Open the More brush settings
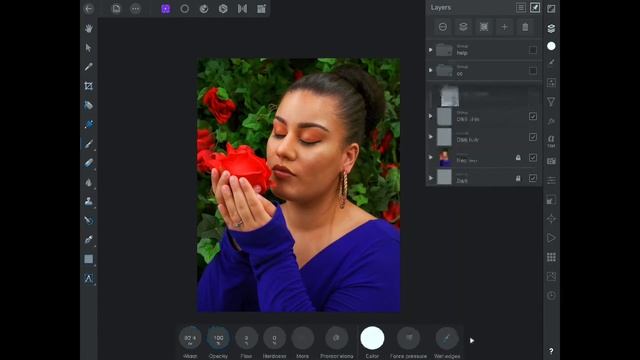 pos(302,338)
